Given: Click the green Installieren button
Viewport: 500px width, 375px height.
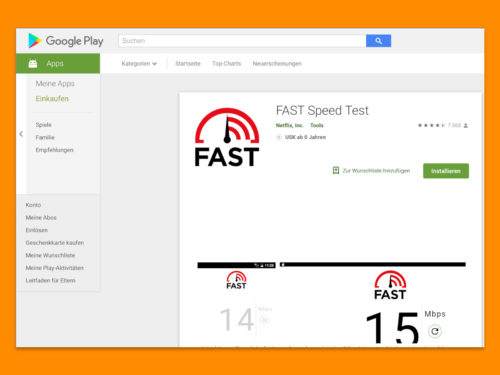Looking at the screenshot, I should [x=446, y=171].
